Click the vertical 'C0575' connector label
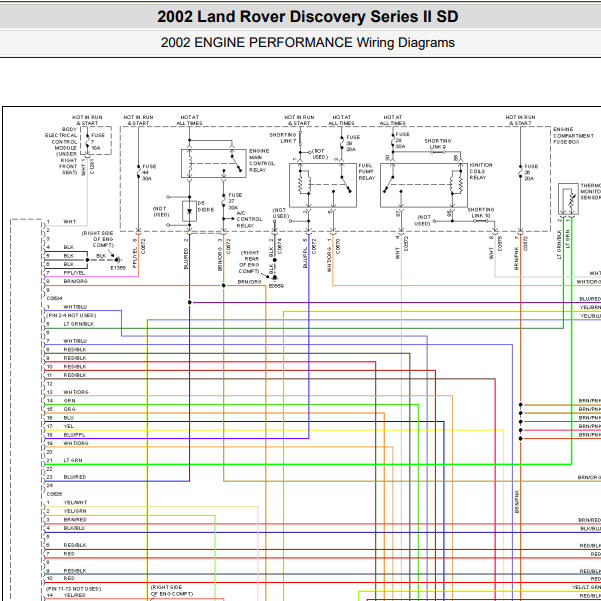The width and height of the screenshot is (601, 601). tap(500, 243)
